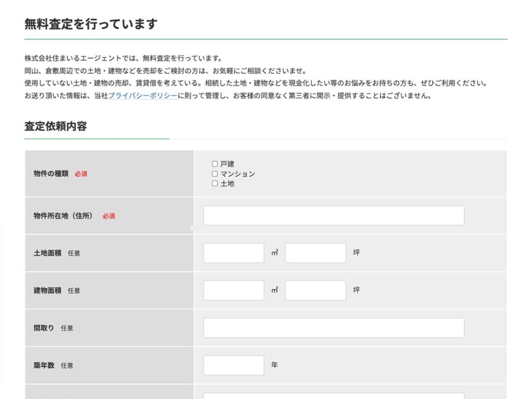Click the 土地面積 square-meter input box
The height and width of the screenshot is (399, 532).
[233, 252]
